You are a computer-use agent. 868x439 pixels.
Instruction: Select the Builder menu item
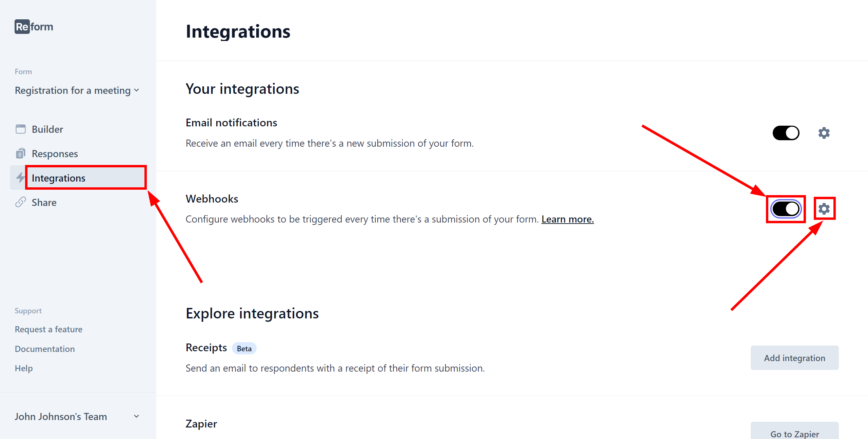[x=47, y=129]
